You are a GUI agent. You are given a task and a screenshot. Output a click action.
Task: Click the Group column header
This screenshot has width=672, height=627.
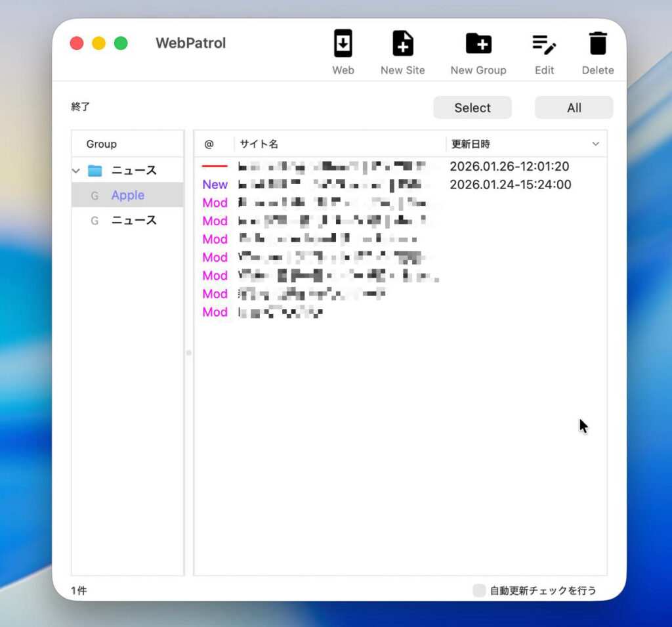point(102,144)
